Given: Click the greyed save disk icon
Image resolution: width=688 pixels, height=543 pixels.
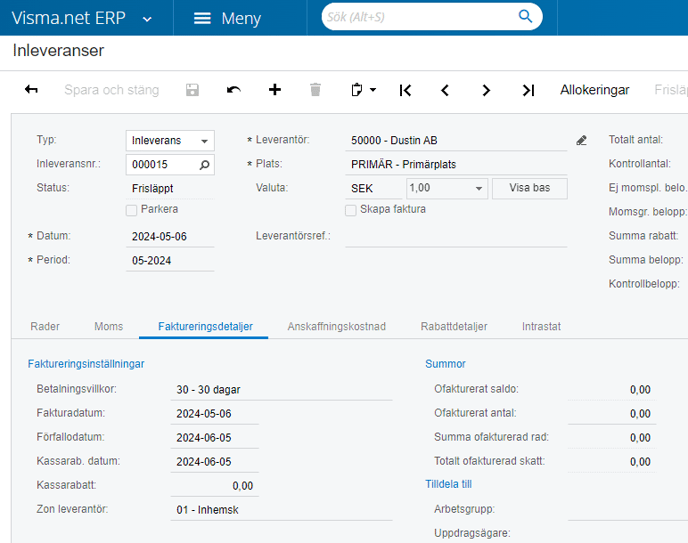Looking at the screenshot, I should point(192,90).
